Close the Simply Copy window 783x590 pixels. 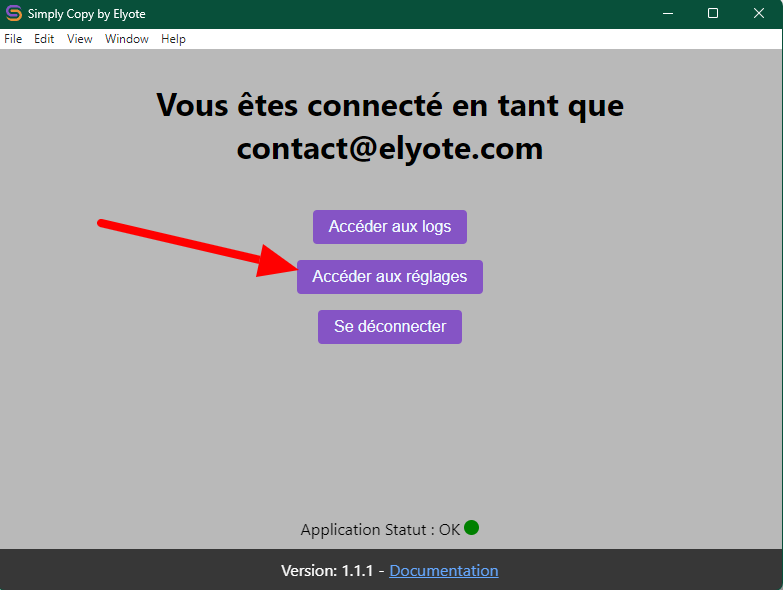pos(759,13)
